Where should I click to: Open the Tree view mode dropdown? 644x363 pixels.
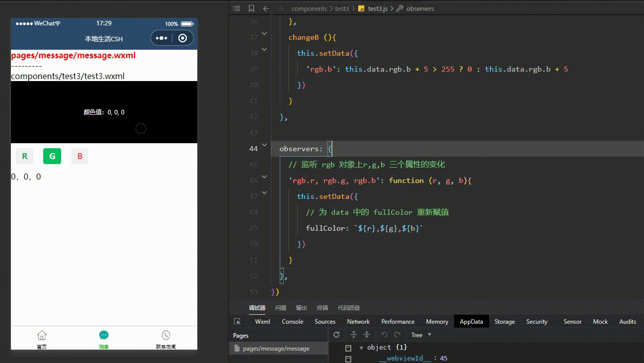(421, 335)
